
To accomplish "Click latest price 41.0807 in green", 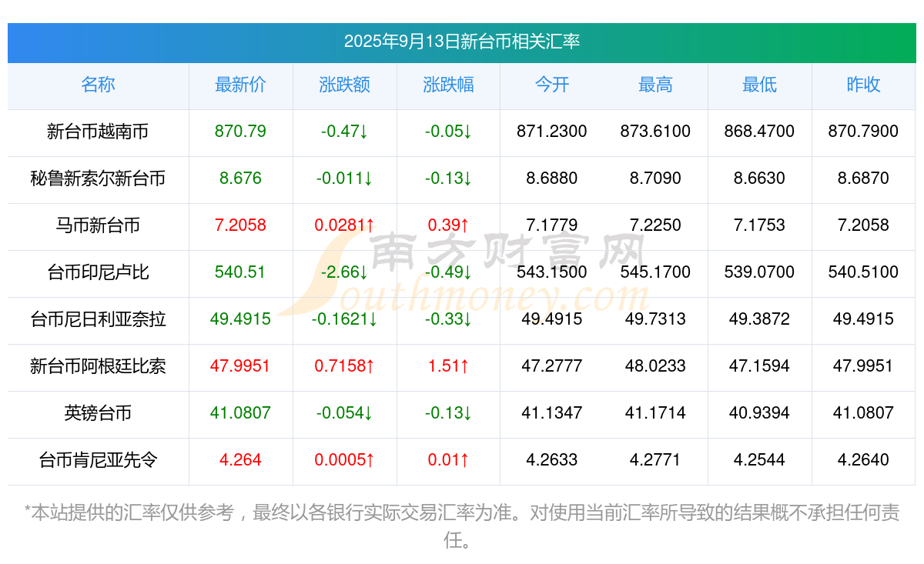I will point(241,413).
